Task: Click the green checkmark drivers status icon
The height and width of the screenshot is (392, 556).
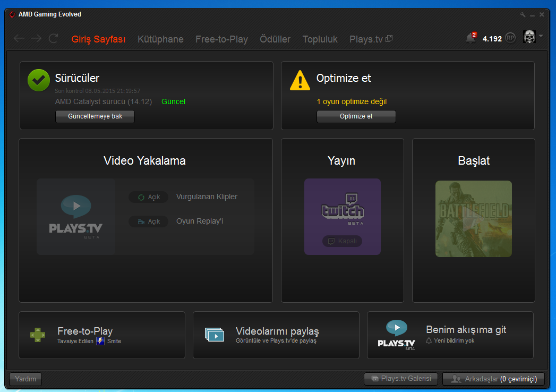Action: tap(39, 80)
